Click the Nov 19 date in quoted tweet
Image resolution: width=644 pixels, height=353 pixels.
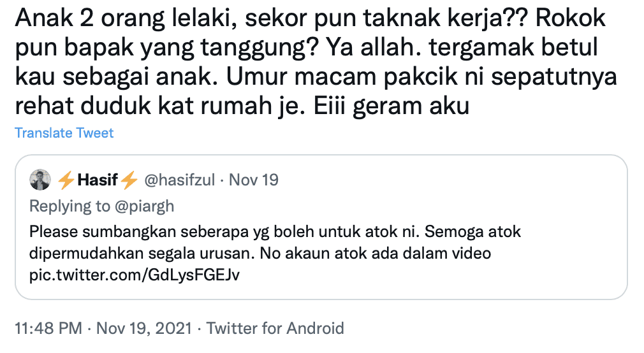(x=254, y=180)
